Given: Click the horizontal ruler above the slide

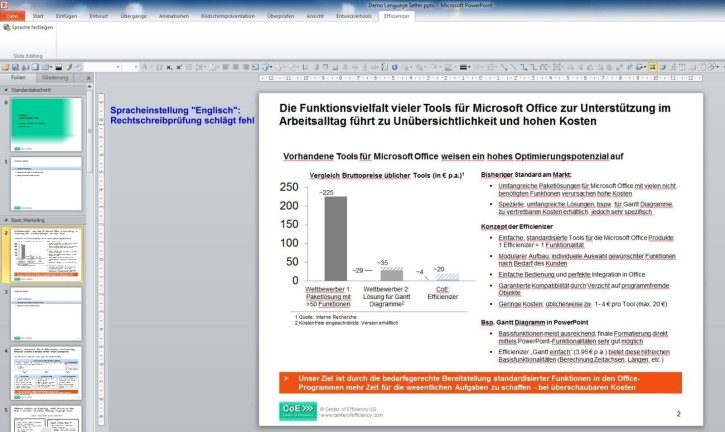Looking at the screenshot, I should pyautogui.click(x=481, y=78).
